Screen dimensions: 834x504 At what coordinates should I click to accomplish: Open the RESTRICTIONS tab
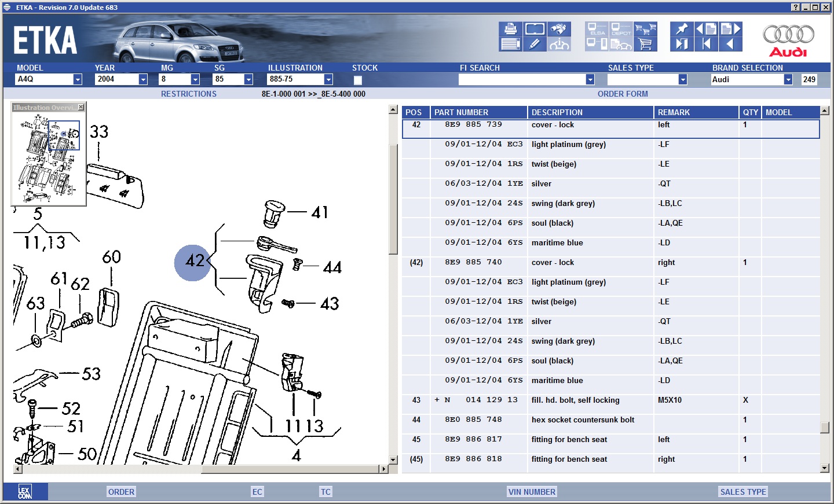click(188, 94)
